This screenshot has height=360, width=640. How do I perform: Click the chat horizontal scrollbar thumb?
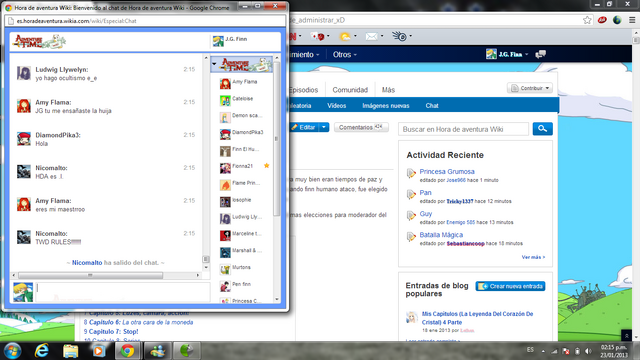click(90, 276)
